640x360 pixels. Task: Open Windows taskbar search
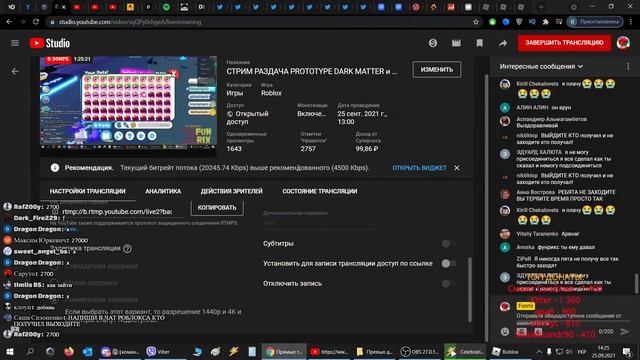pyautogui.click(x=30, y=351)
